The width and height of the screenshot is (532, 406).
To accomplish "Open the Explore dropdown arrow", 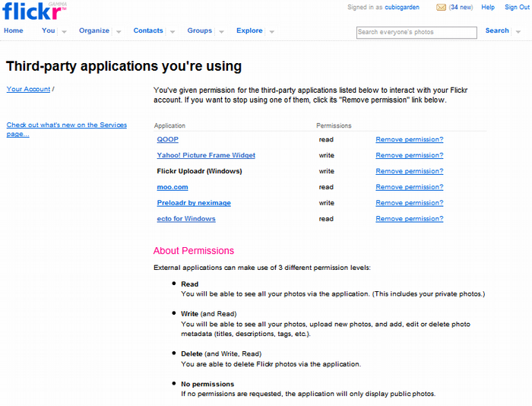I will point(271,32).
